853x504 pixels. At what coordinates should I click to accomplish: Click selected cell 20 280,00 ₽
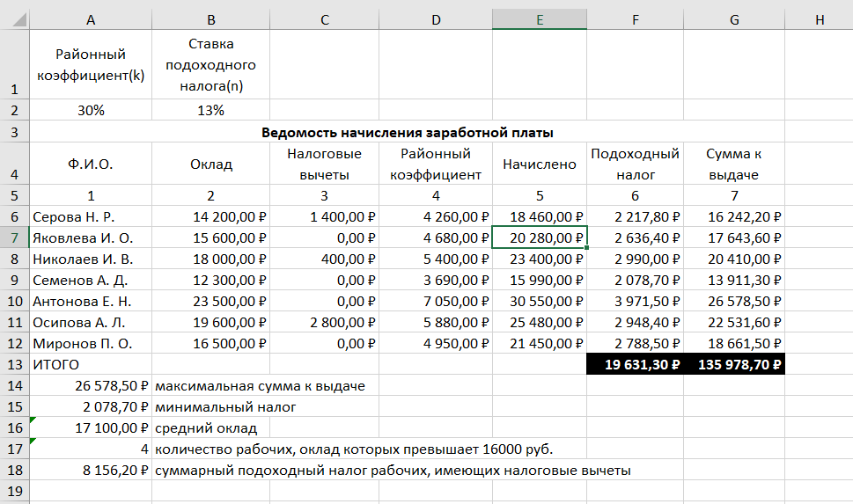pyautogui.click(x=540, y=238)
